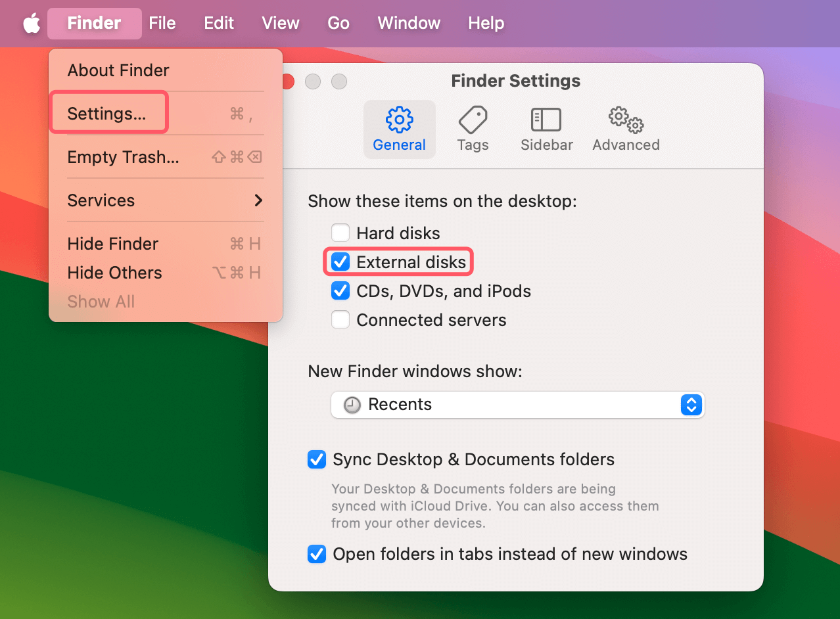Uncheck CDs, DVDs, and iPods checkbox
840x619 pixels.
click(340, 291)
